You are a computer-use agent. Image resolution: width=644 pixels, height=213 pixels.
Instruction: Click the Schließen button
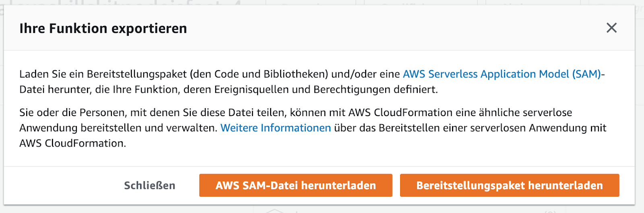(149, 185)
